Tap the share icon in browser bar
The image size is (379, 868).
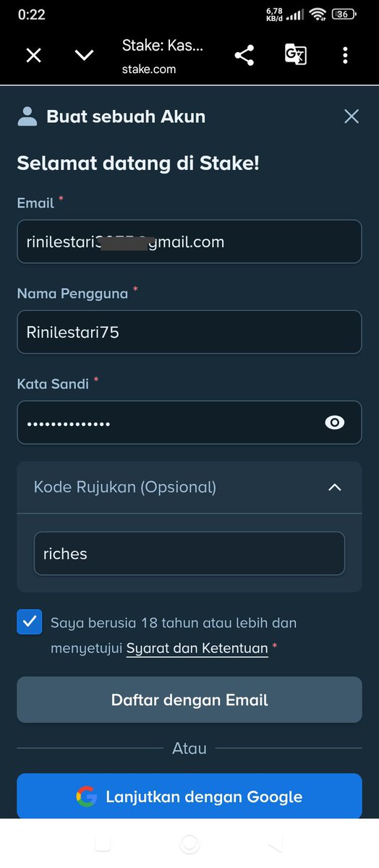[x=244, y=56]
